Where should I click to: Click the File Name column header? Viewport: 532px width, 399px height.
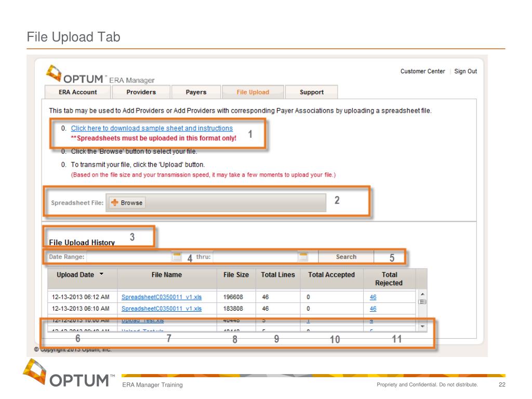[x=167, y=278]
